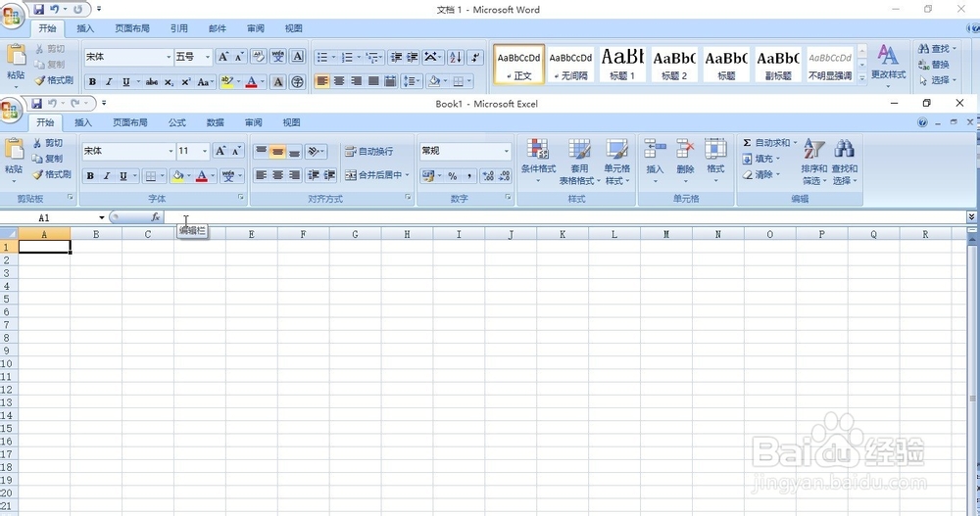Toggle Excel middle vertical align button

[277, 151]
